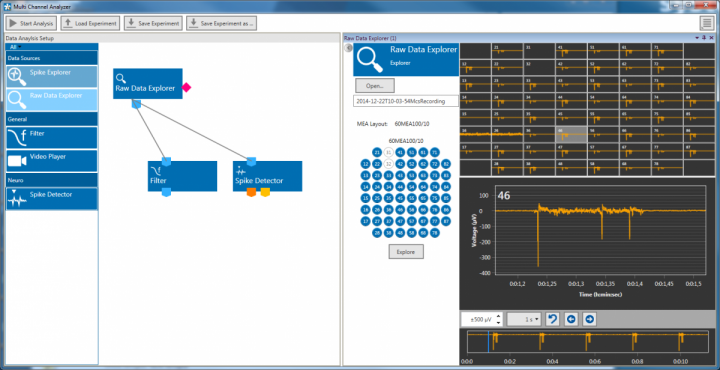Click the input port atop Spike Detector node

tap(251, 161)
